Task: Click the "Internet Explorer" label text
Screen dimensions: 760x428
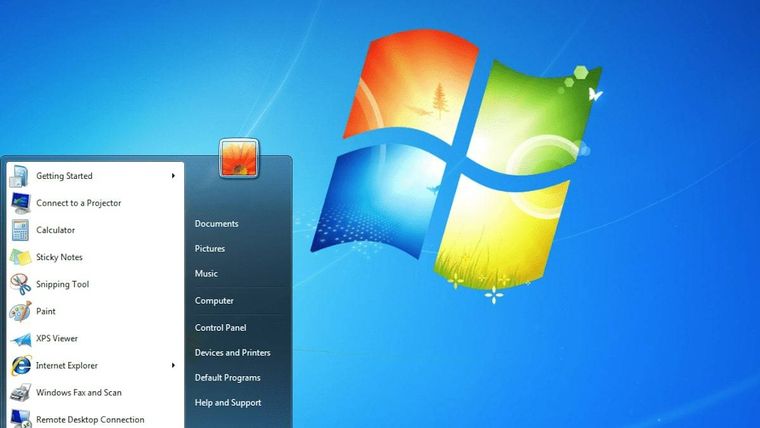Action: click(67, 365)
